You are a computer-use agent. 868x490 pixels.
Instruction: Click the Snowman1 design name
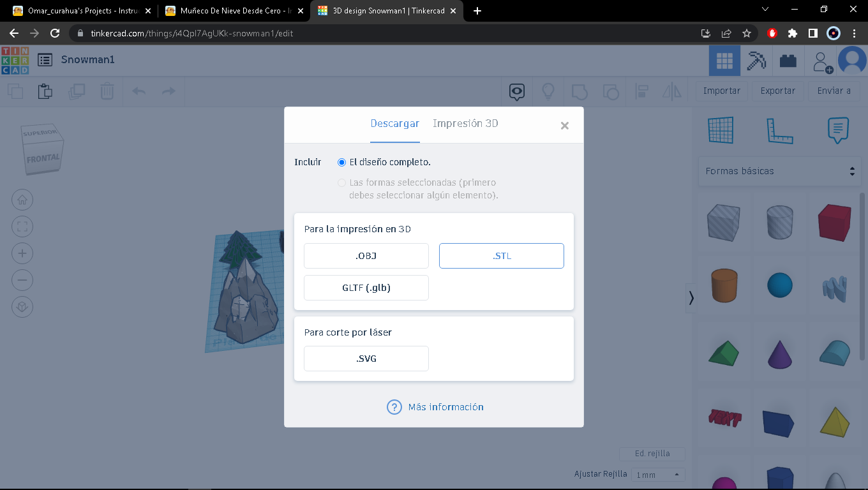click(88, 60)
